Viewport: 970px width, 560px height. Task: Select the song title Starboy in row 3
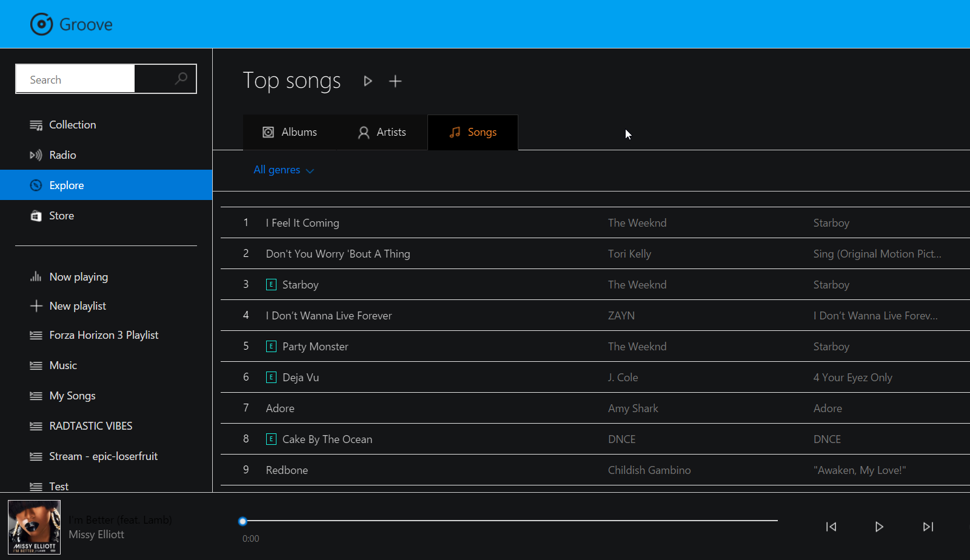click(x=300, y=285)
